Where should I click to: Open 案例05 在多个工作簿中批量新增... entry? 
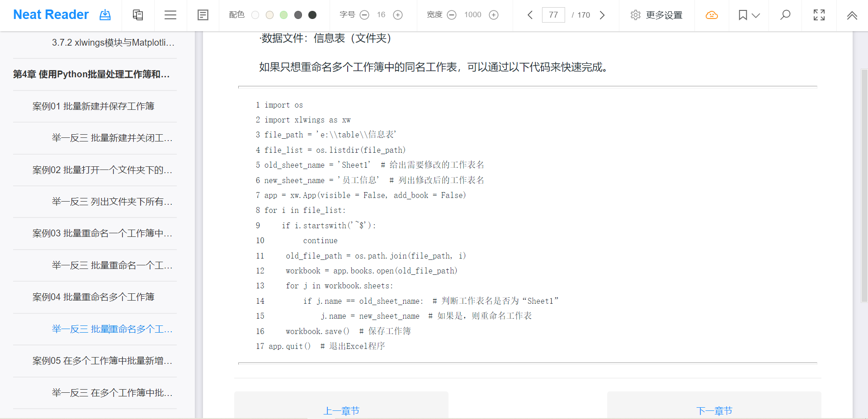pos(102,361)
